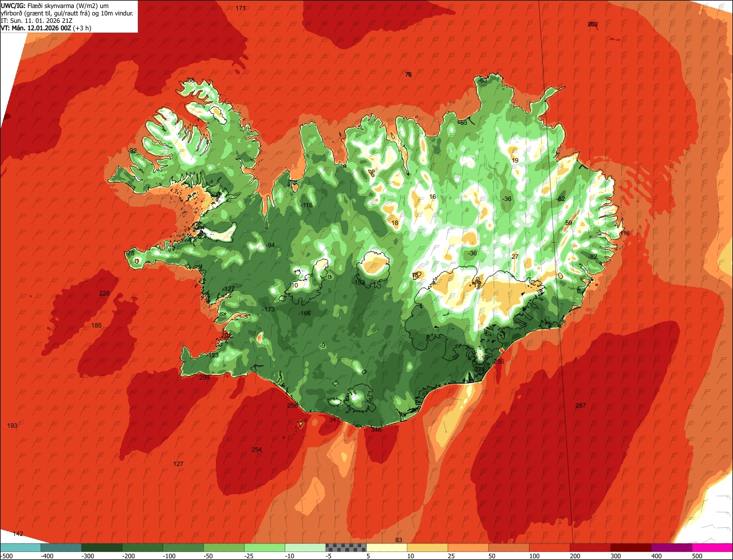Select the green swatch between -100 and -50
The height and width of the screenshot is (560, 733).
point(183,547)
